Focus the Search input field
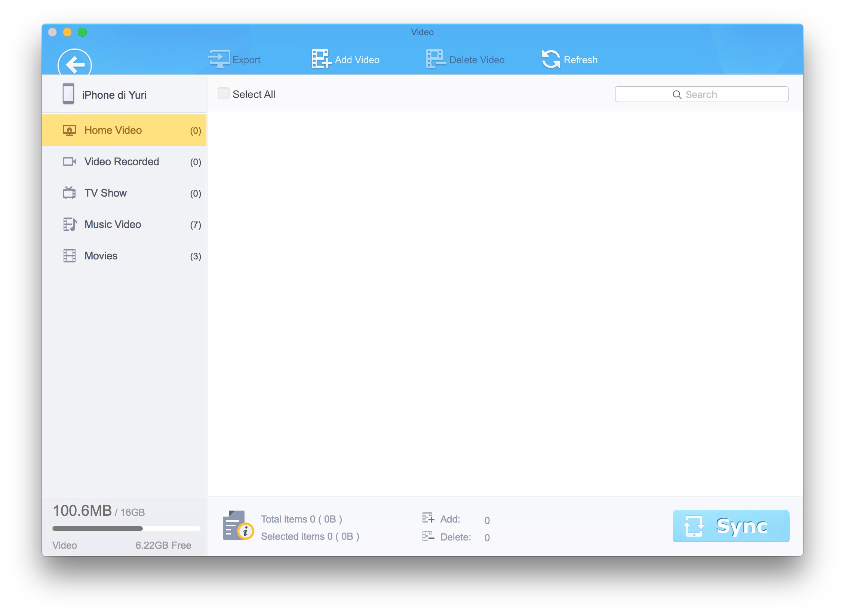The height and width of the screenshot is (616, 845). 701,94
